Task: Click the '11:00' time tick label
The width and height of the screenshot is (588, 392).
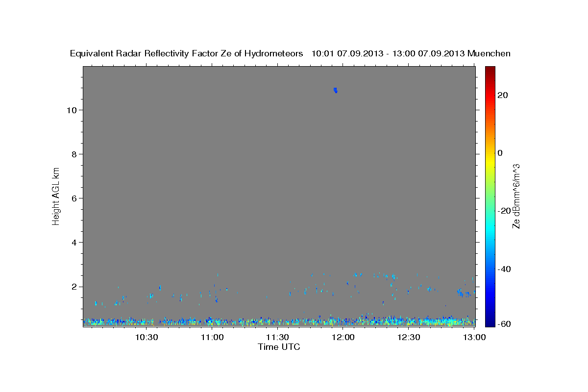Action: [x=212, y=337]
